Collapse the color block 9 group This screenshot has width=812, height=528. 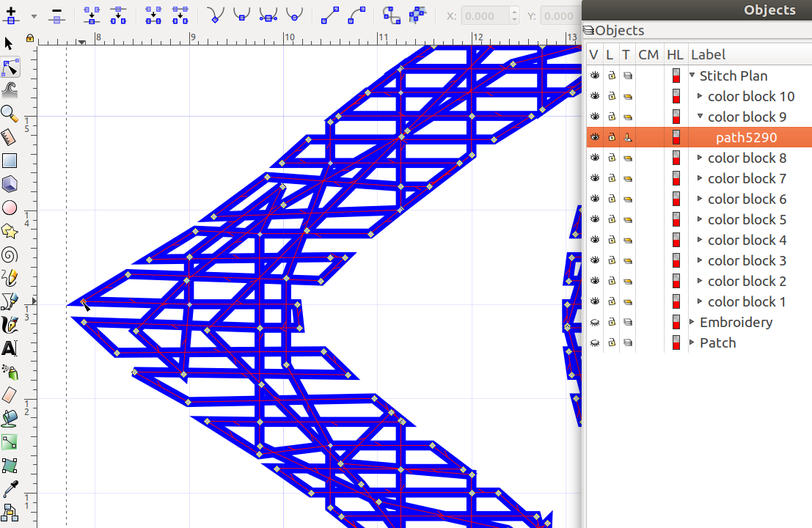(x=700, y=117)
